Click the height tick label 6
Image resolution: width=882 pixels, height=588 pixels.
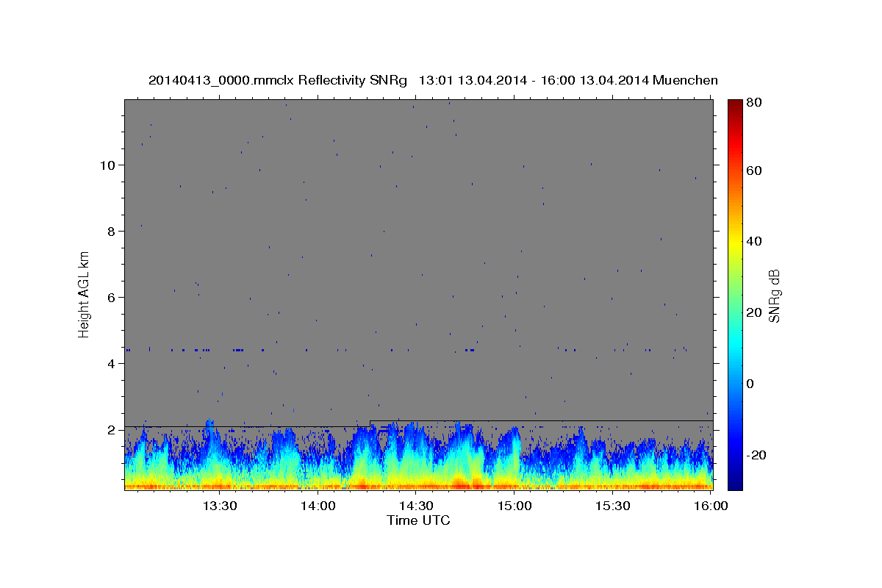pyautogui.click(x=112, y=298)
